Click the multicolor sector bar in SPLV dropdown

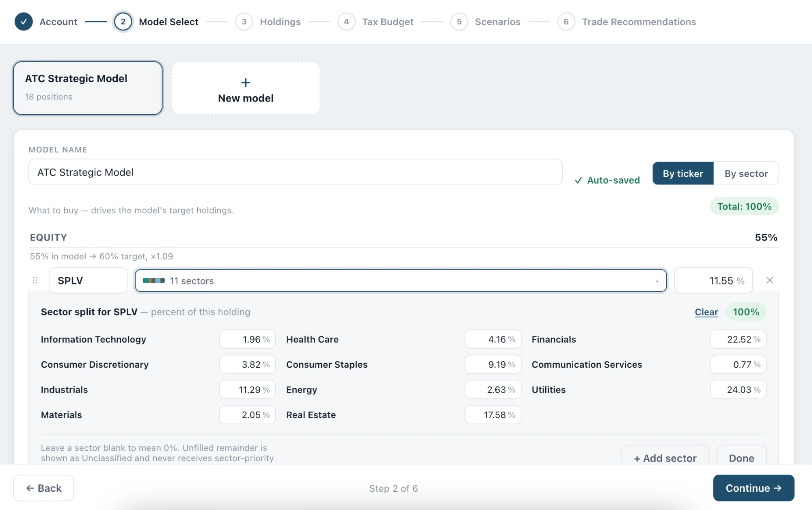154,280
